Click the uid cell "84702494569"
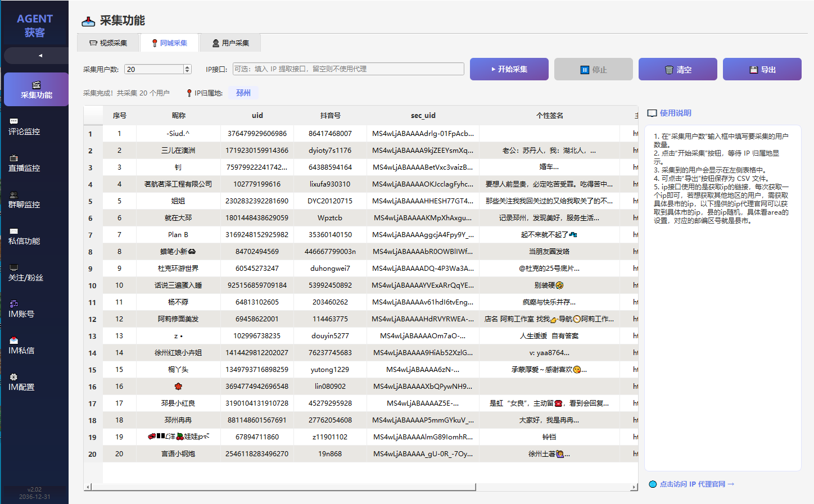Image resolution: width=814 pixels, height=504 pixels. (x=257, y=252)
